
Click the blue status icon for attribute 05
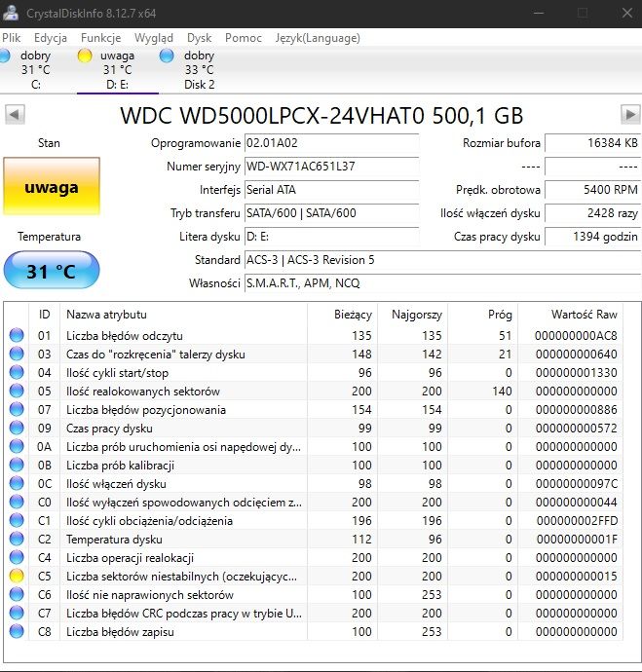17,391
